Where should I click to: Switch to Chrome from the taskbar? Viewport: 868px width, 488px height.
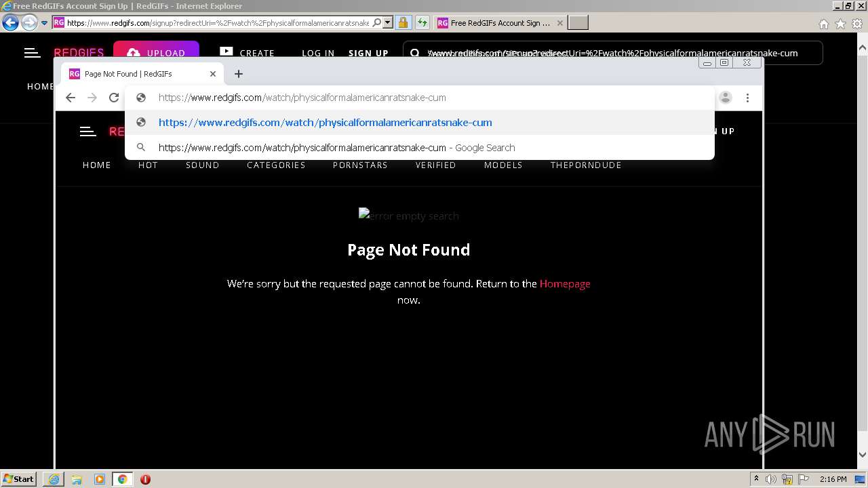[x=122, y=479]
